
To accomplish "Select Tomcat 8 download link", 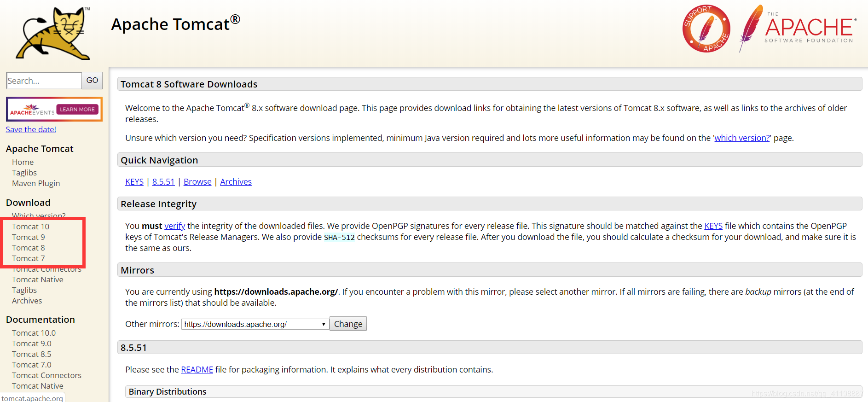I will tap(29, 248).
